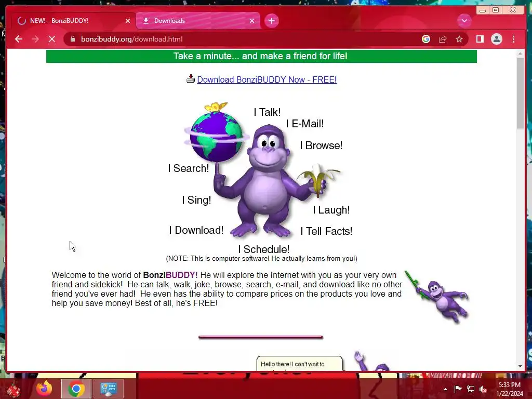Click the 'I Sing!' text
The width and height of the screenshot is (532, 399).
click(x=196, y=200)
